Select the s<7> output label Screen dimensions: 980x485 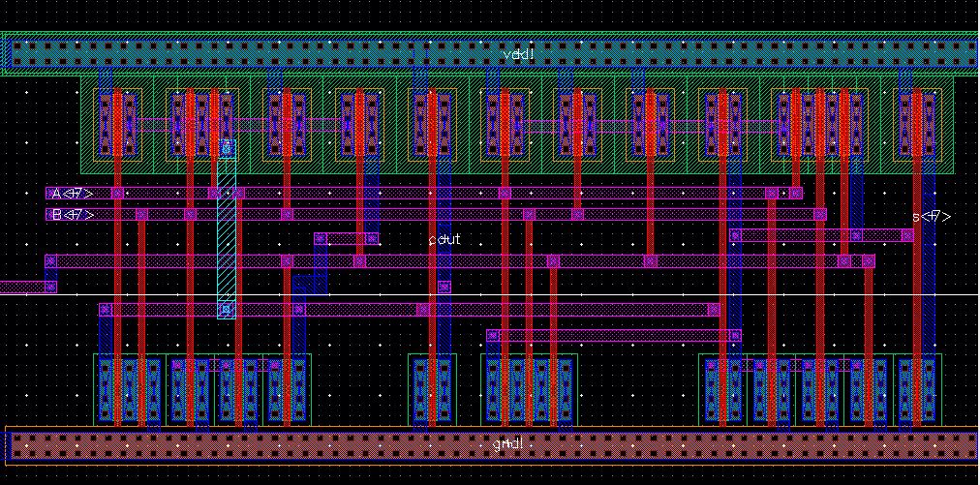(932, 217)
